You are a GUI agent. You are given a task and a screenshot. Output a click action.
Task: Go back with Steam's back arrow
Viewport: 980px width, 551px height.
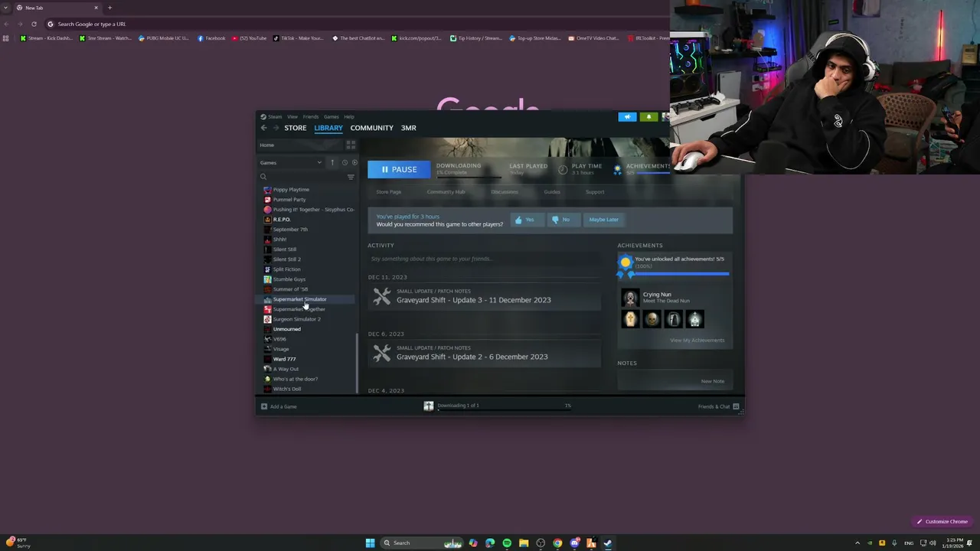[263, 128]
